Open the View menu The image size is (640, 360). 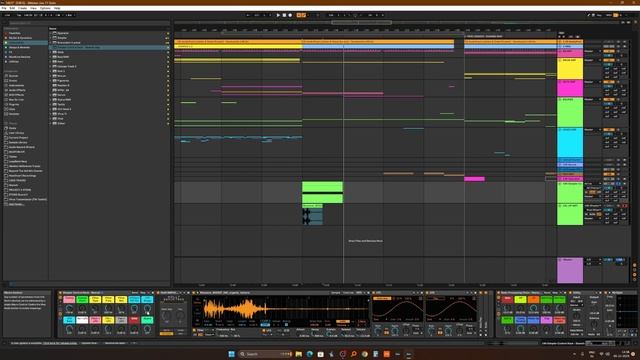[x=33, y=8]
